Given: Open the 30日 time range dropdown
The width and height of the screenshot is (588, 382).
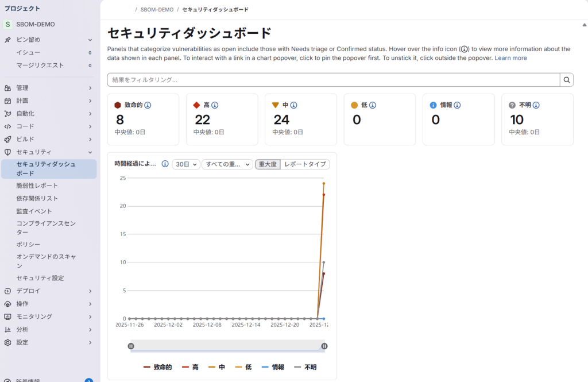Looking at the screenshot, I should point(186,164).
